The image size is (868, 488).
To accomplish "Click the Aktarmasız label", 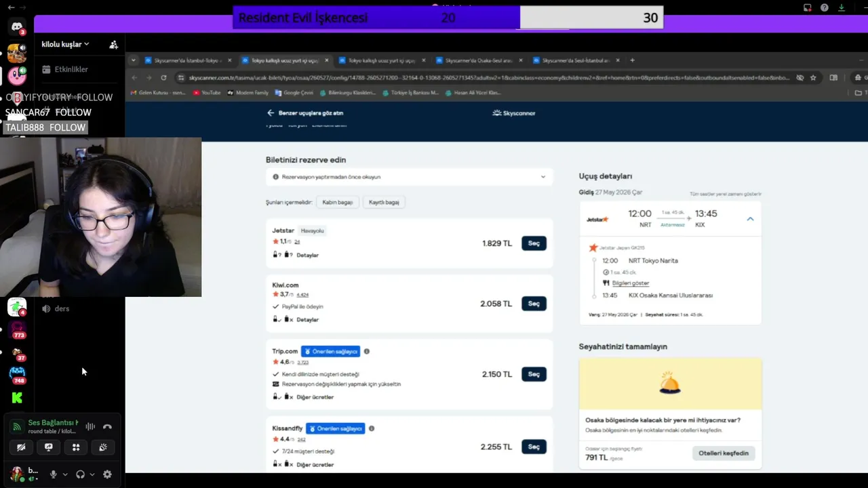I will (673, 224).
